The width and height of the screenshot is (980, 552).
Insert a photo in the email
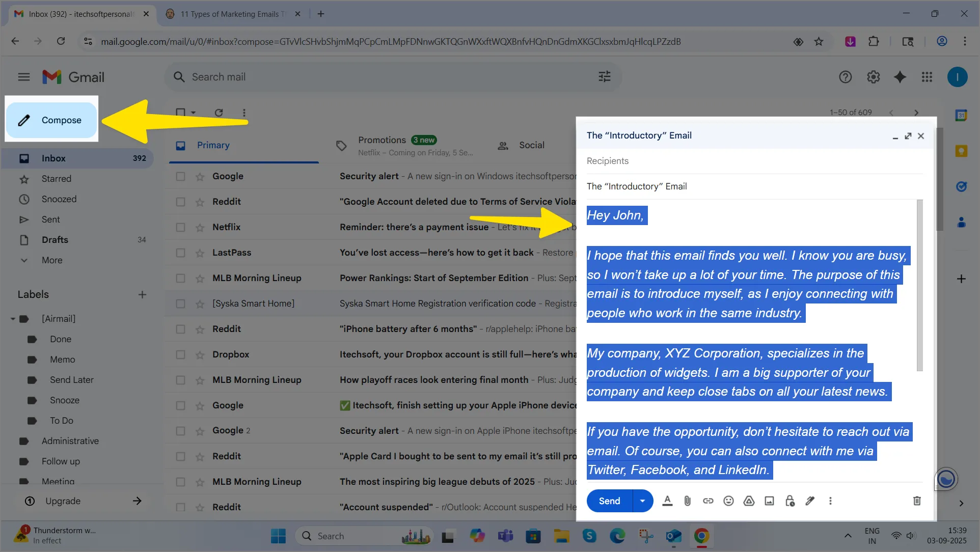(769, 501)
